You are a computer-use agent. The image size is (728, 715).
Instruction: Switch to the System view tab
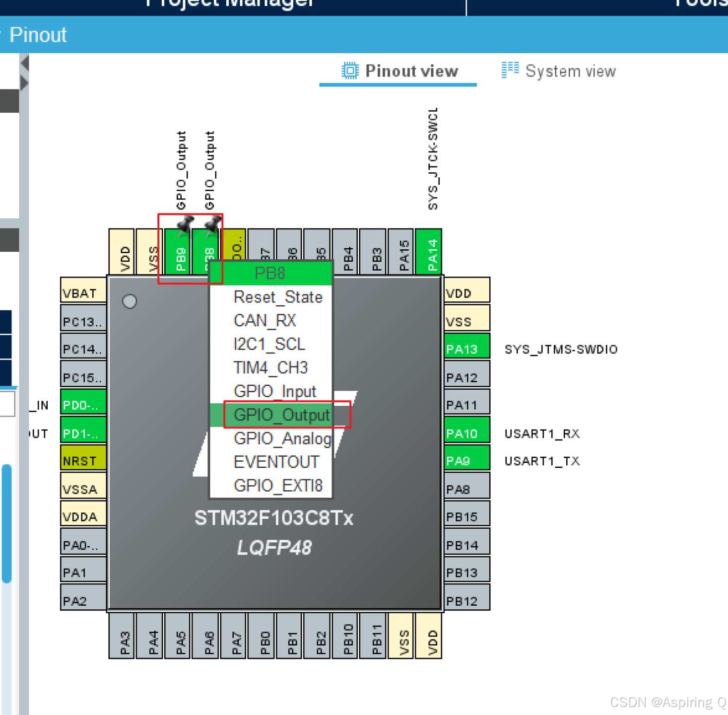click(559, 71)
